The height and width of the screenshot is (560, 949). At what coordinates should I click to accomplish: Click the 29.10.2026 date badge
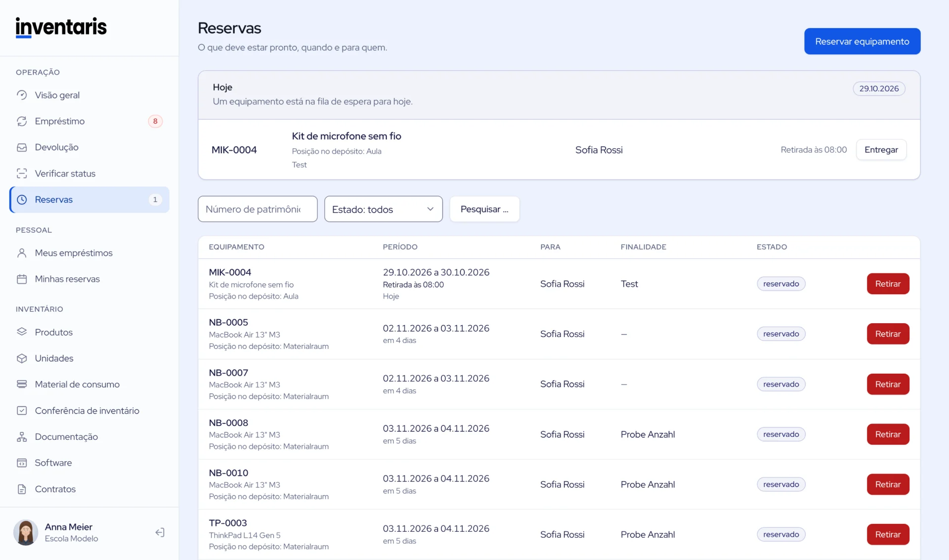click(879, 88)
